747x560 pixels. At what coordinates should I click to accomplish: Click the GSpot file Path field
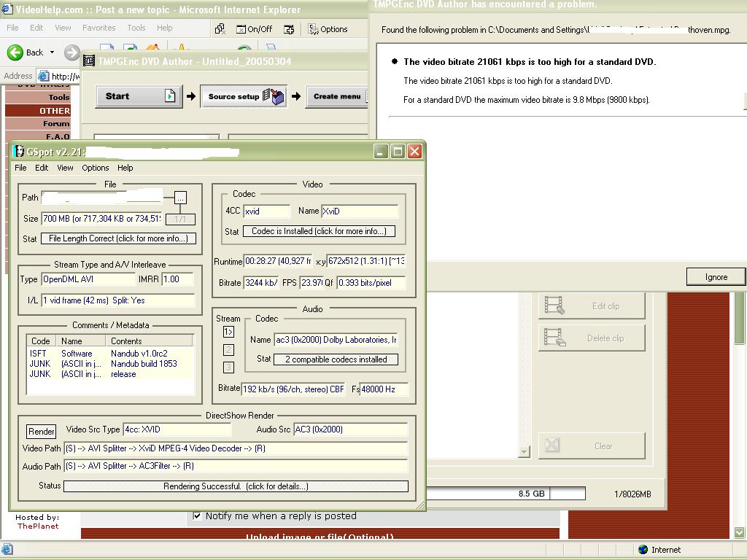(101, 197)
